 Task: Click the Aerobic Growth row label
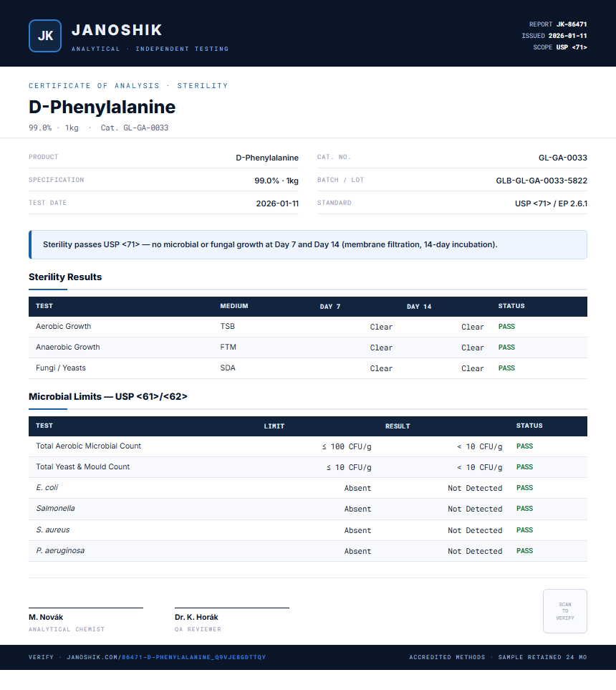coord(63,326)
